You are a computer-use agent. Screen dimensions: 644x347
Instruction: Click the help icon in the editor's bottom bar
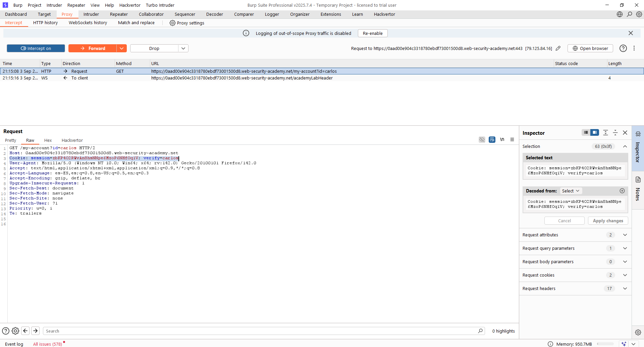click(x=6, y=331)
